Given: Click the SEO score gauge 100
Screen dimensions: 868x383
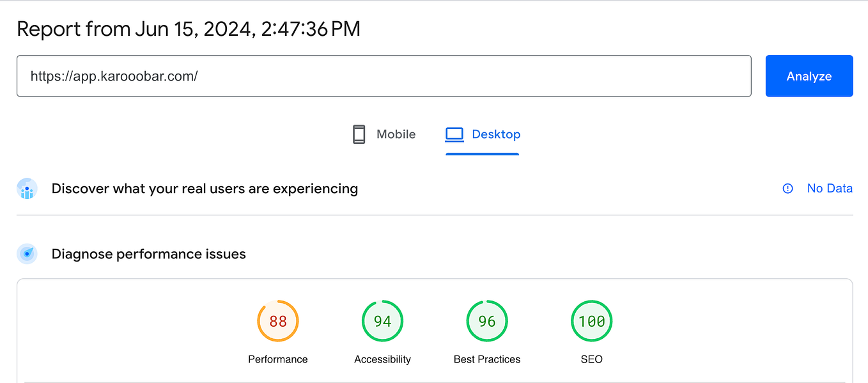Looking at the screenshot, I should click(x=591, y=321).
